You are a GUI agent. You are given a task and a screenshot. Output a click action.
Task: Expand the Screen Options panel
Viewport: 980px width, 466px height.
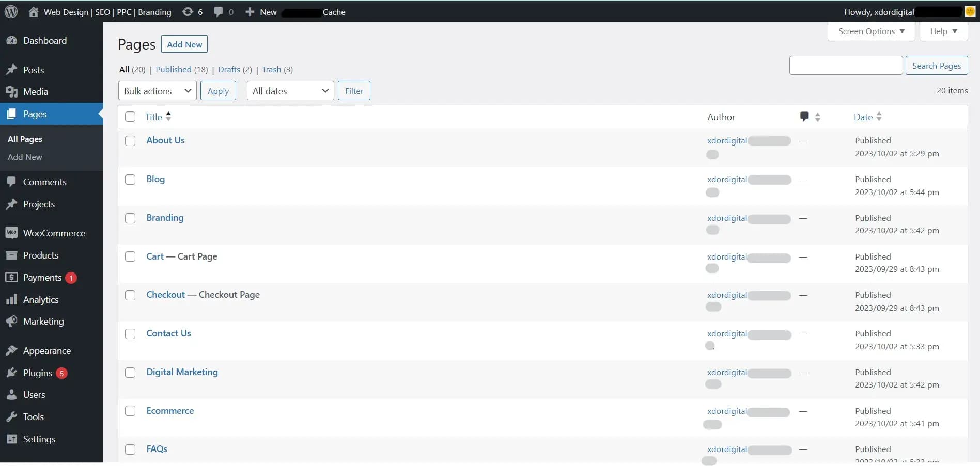[x=871, y=31]
